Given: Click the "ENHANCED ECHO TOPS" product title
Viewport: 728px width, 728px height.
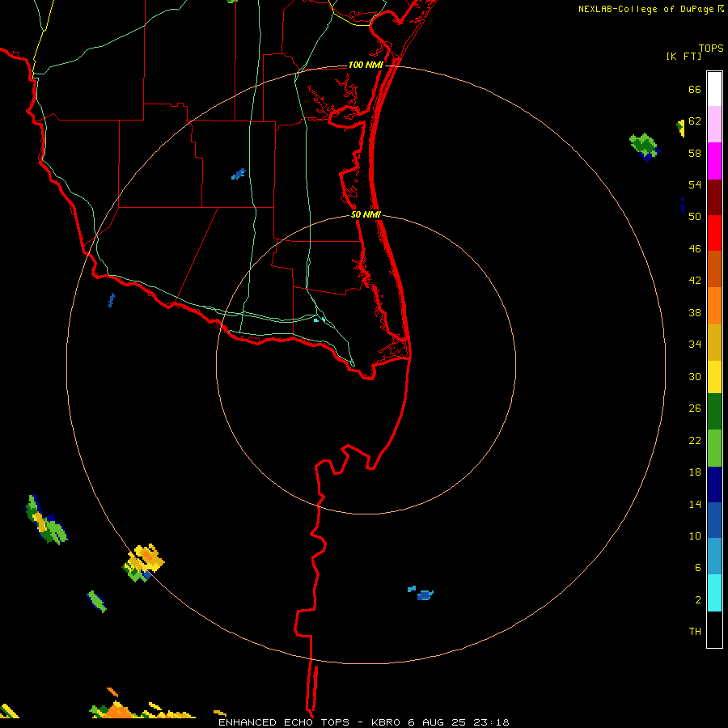Looking at the screenshot, I should 284,722.
